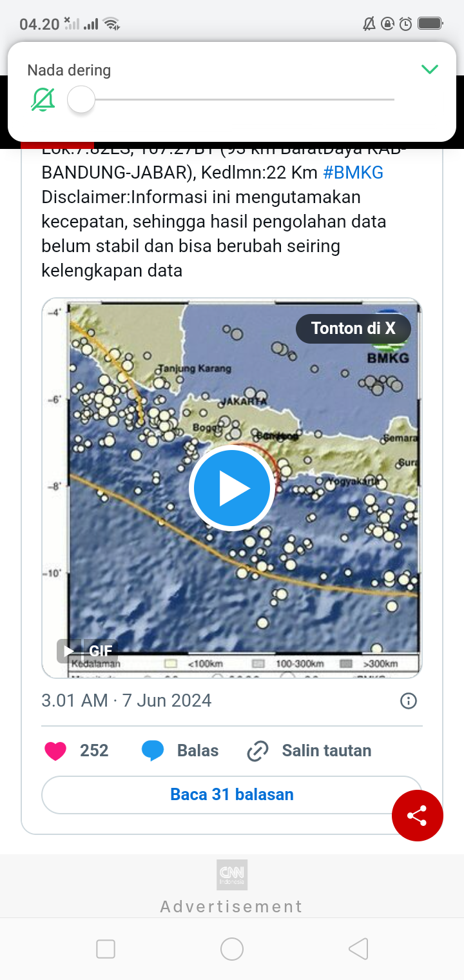Expand volume panel with green chevron
This screenshot has height=980, width=464.
coord(429,70)
